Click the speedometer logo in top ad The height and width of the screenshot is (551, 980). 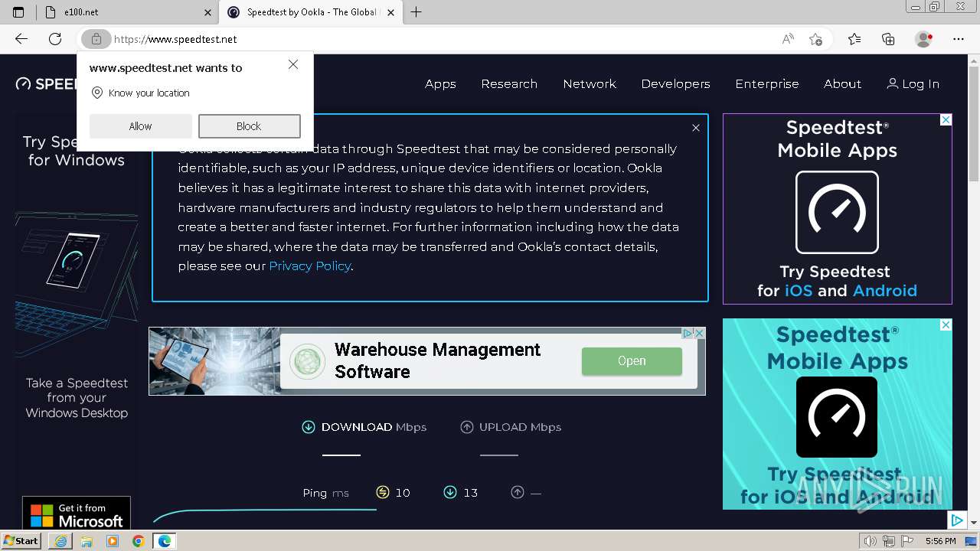point(837,212)
